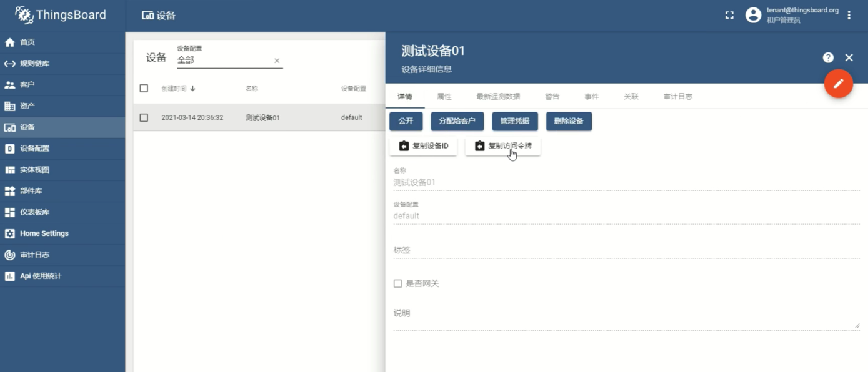Check the row checkbox for 测试设备01

click(x=142, y=117)
